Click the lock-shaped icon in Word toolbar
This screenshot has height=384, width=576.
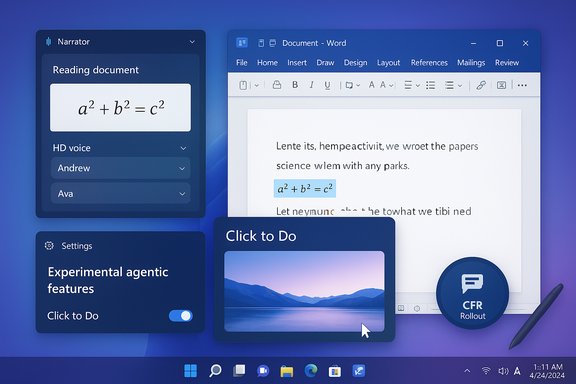click(x=277, y=85)
